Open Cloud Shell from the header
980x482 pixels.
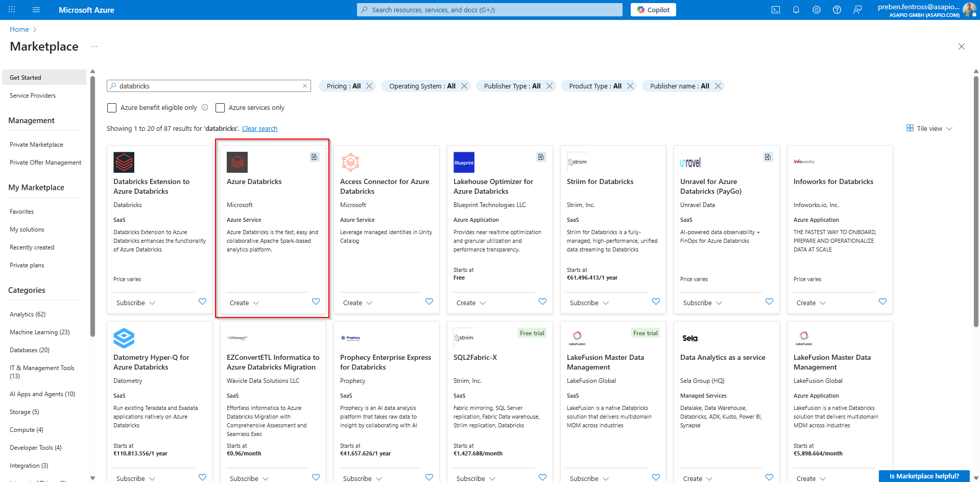[x=776, y=10]
